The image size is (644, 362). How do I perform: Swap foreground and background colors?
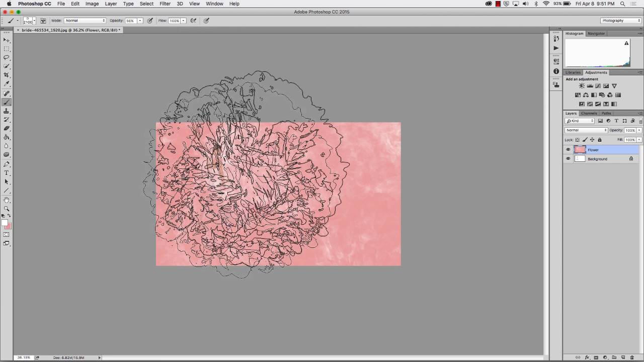pos(9,216)
